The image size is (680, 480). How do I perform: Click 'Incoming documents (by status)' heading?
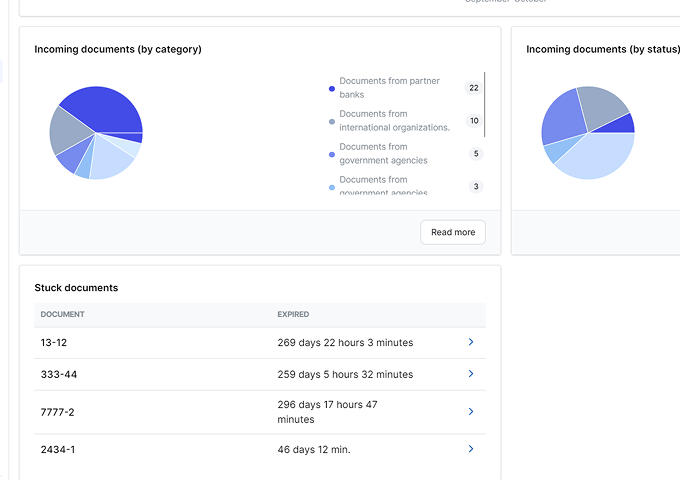click(x=603, y=49)
